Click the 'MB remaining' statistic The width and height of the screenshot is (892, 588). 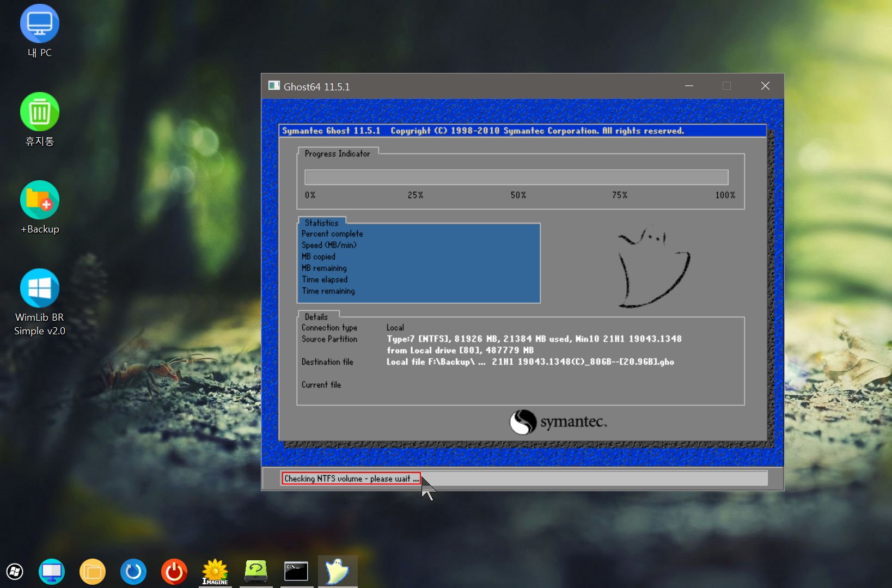(324, 268)
